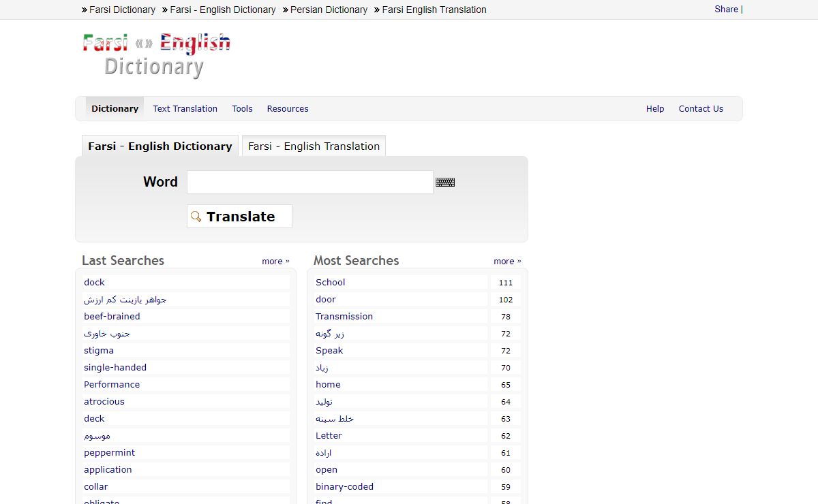818x504 pixels.
Task: Open 'زیر گونه' in Most Searches
Action: pos(330,333)
